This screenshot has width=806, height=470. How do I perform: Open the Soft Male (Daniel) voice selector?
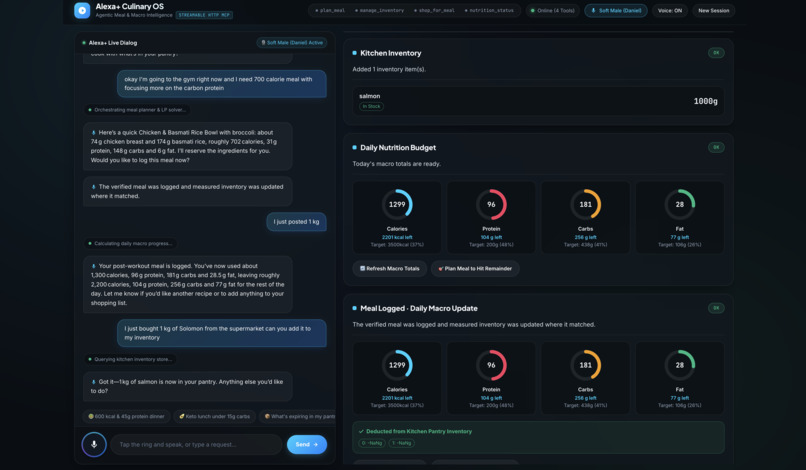(x=616, y=10)
